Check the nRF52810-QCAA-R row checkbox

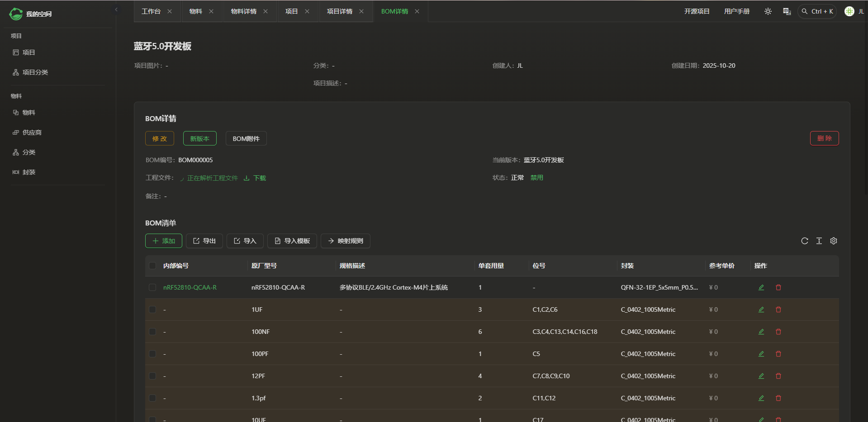[x=152, y=287]
